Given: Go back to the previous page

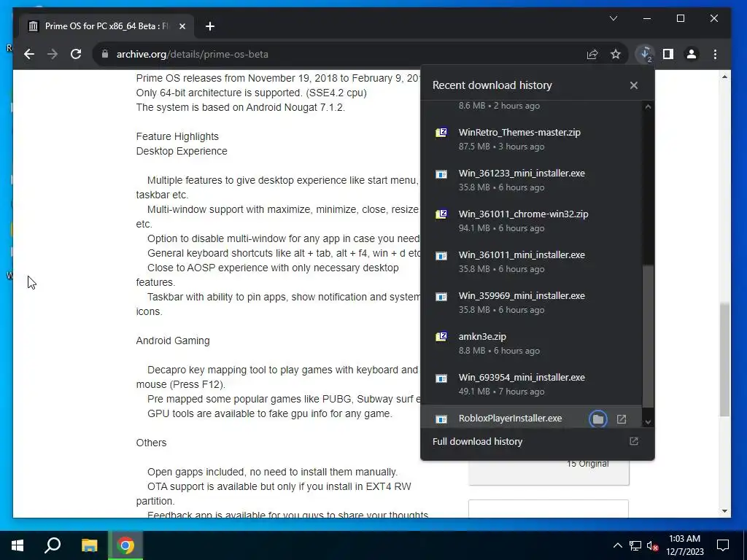Looking at the screenshot, I should 29,54.
